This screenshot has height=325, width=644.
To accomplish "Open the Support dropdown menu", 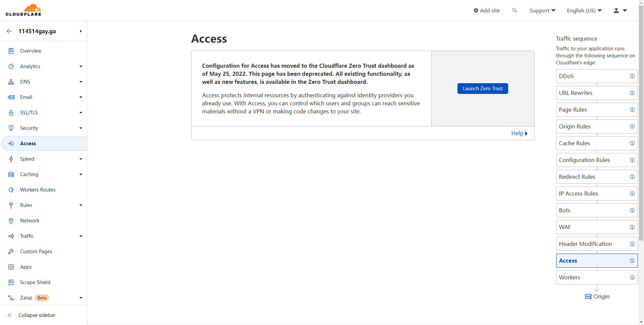I will [x=542, y=11].
